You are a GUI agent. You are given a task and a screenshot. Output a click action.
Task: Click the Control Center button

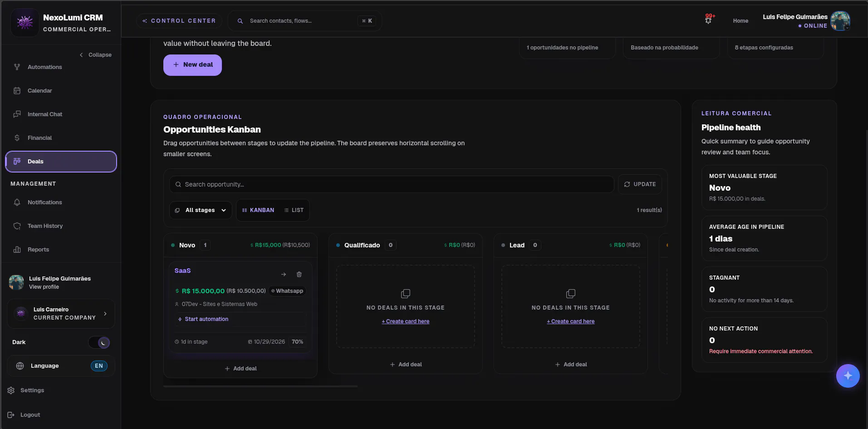click(179, 21)
